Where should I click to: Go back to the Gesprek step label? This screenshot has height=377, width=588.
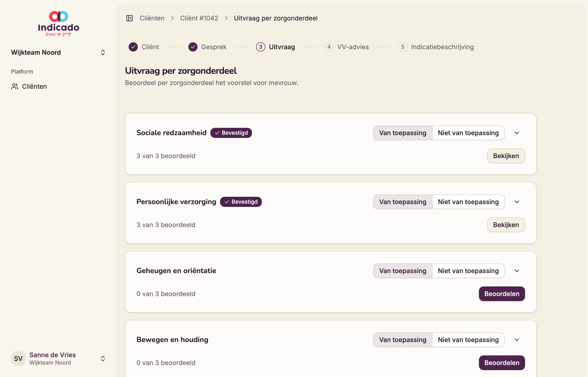coord(214,47)
